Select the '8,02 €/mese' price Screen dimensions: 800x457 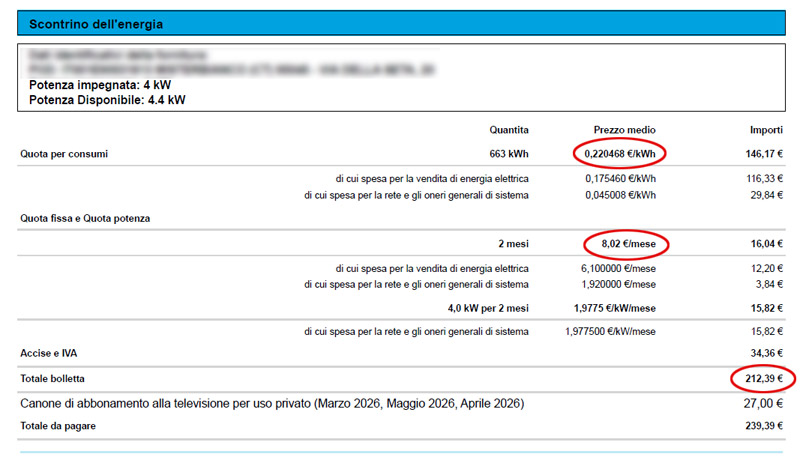click(x=629, y=244)
